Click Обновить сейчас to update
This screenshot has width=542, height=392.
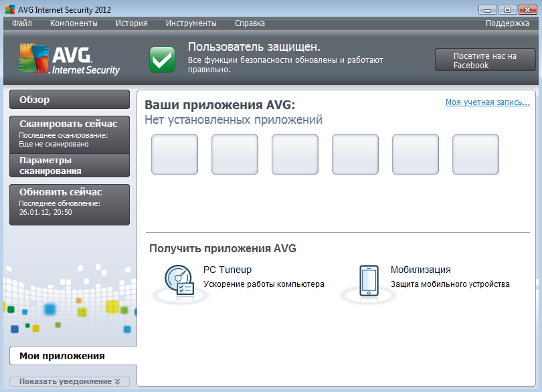pyautogui.click(x=70, y=204)
